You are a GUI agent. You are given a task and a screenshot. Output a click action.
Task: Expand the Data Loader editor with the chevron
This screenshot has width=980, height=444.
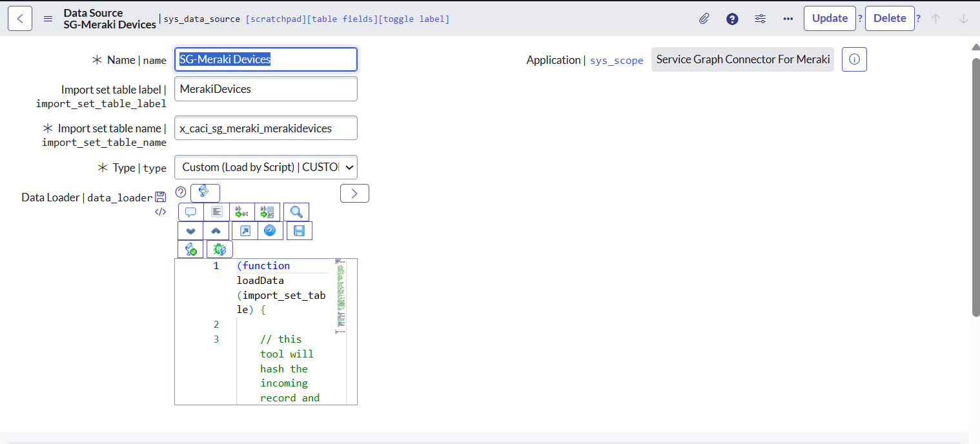click(x=354, y=192)
